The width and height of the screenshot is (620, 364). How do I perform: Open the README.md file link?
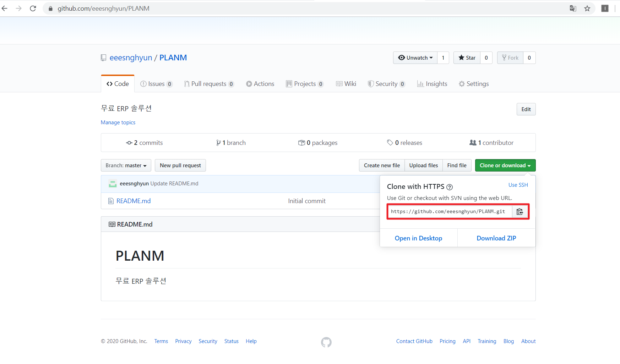pos(134,201)
